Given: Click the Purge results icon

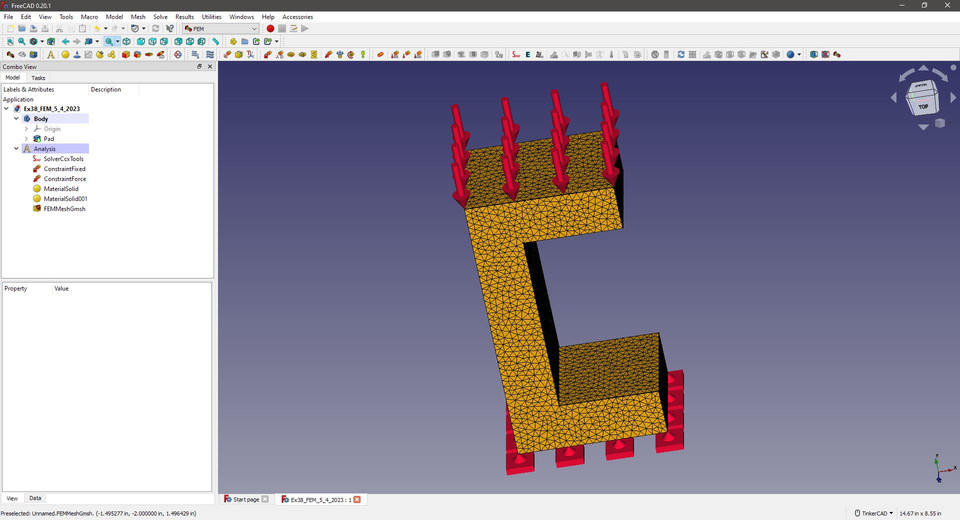Looking at the screenshot, I should [x=654, y=55].
